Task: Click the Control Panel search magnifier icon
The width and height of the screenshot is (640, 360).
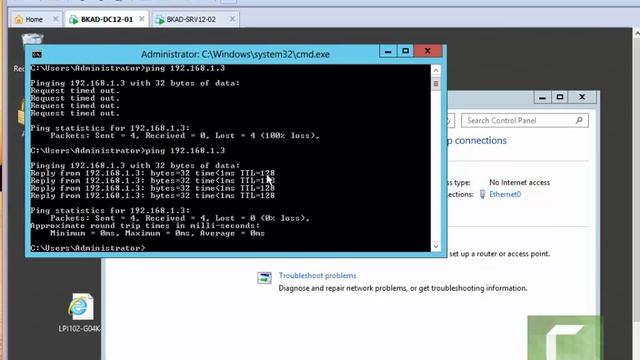Action: click(579, 120)
